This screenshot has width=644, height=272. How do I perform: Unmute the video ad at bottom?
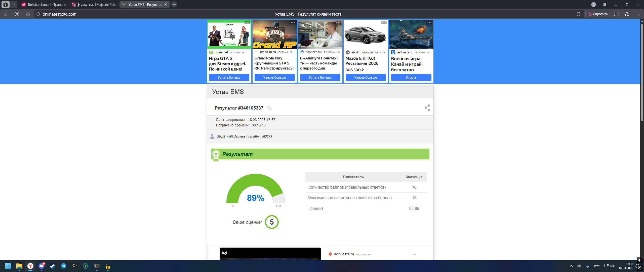[224, 253]
